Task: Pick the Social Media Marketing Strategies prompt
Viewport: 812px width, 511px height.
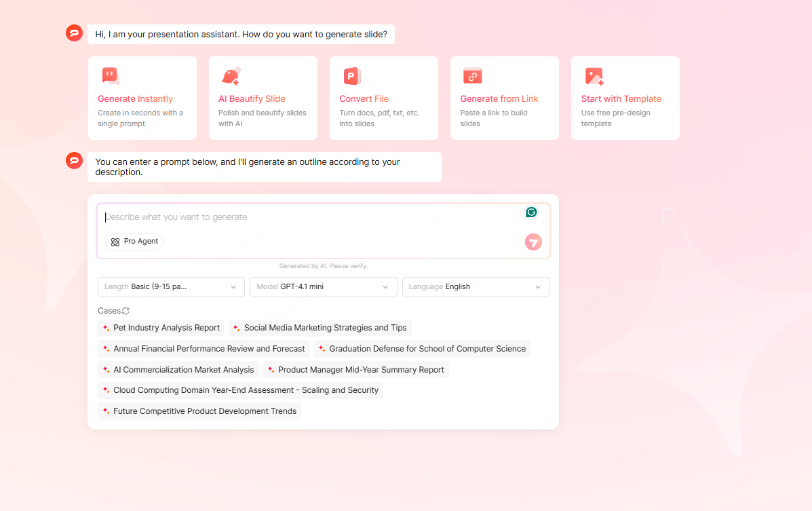Action: point(320,328)
